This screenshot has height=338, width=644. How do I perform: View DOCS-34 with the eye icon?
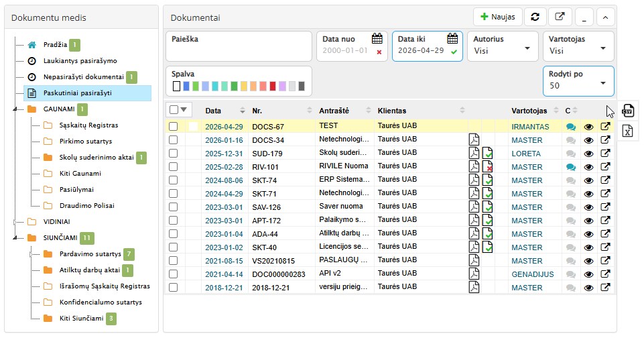click(588, 140)
